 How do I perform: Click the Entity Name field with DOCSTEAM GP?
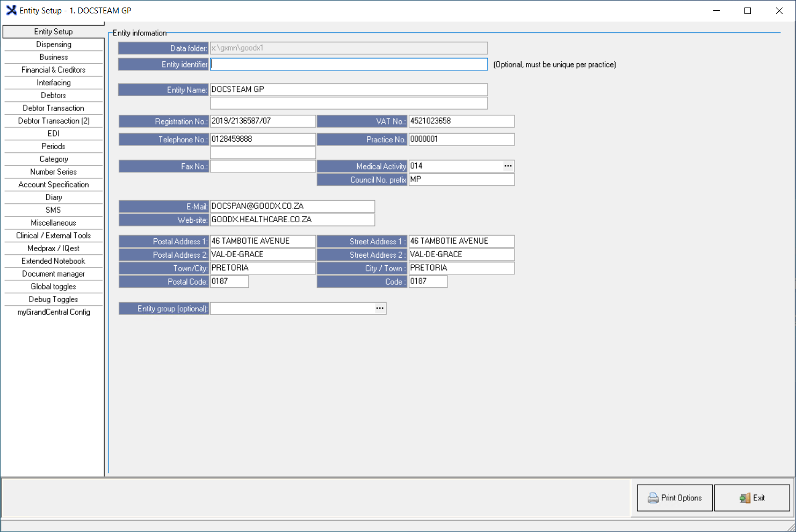(349, 90)
